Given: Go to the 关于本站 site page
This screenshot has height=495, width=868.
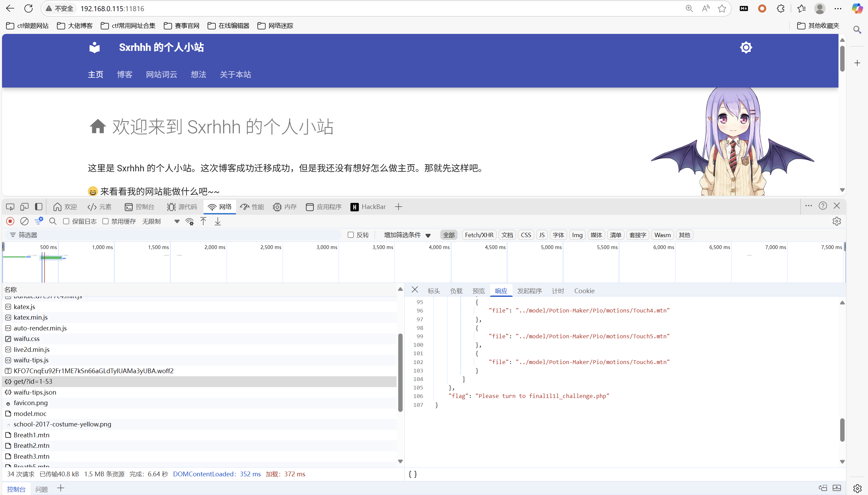Looking at the screenshot, I should 235,74.
